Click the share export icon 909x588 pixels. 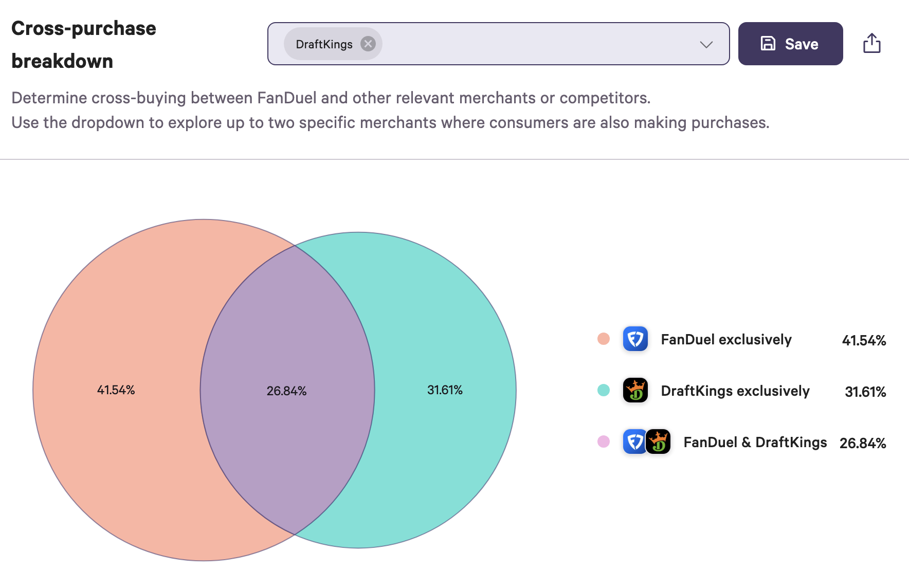[871, 44]
